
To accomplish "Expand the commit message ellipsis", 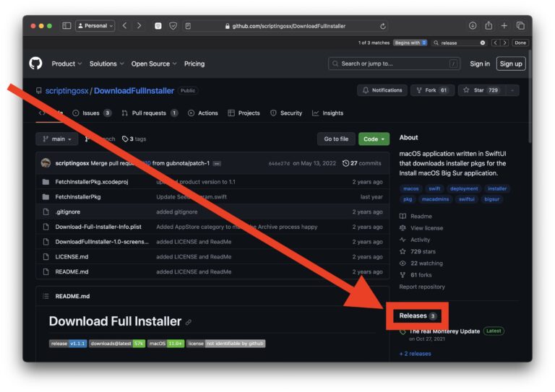I will click(217, 164).
